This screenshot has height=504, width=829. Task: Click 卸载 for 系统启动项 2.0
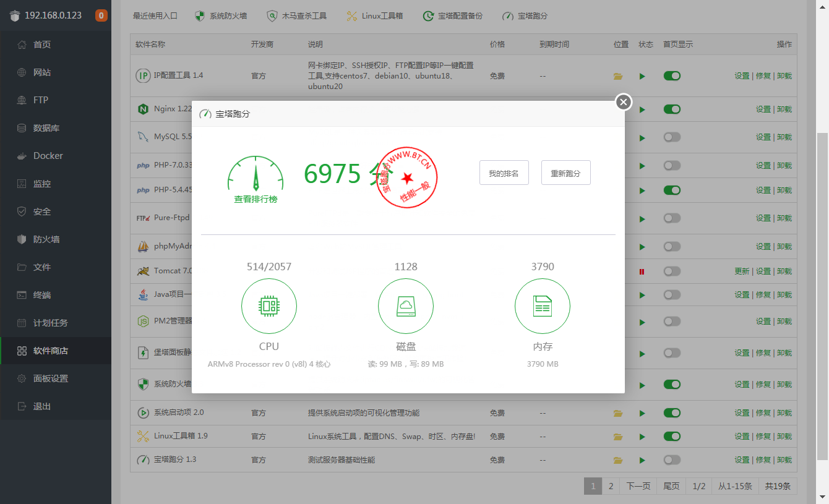point(784,413)
